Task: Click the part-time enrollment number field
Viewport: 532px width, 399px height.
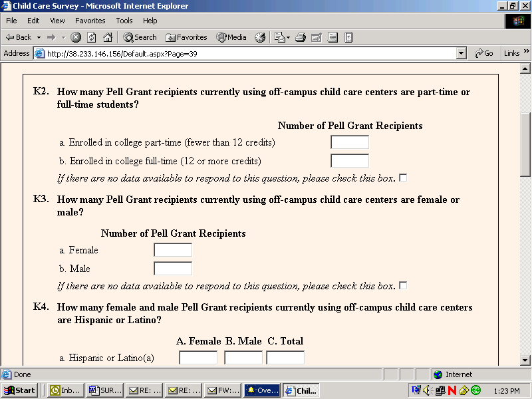Action: tap(350, 142)
